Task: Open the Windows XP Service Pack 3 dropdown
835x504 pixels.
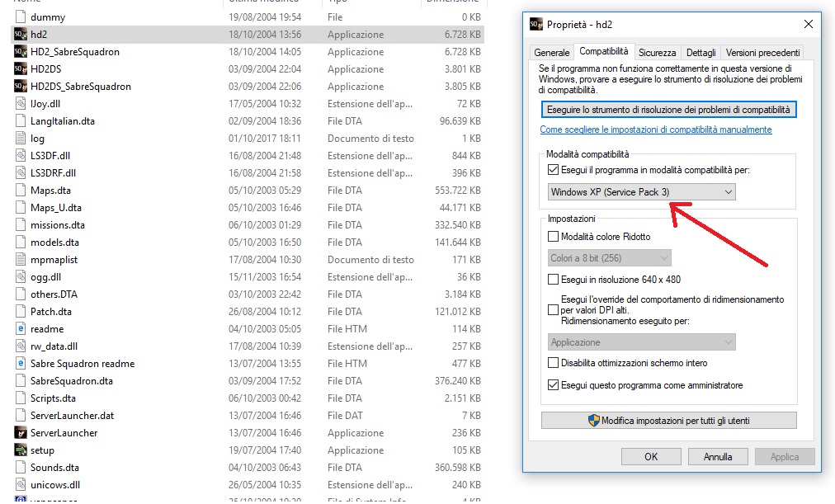Action: point(642,192)
